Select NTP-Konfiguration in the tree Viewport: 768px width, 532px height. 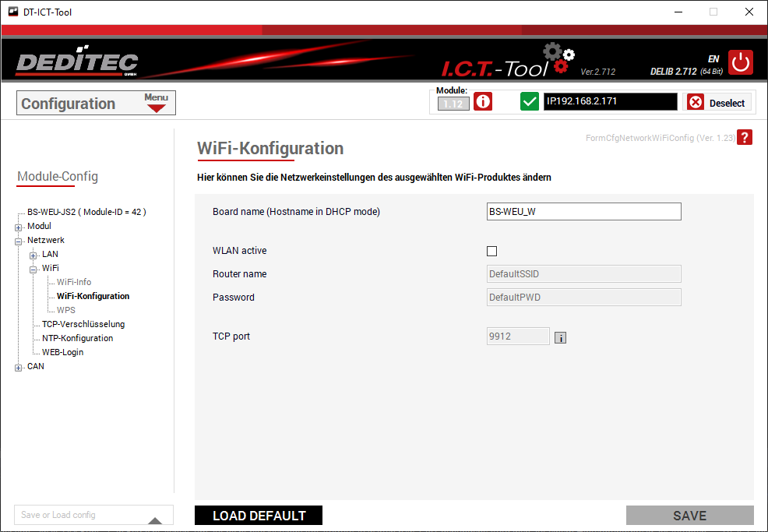point(77,338)
